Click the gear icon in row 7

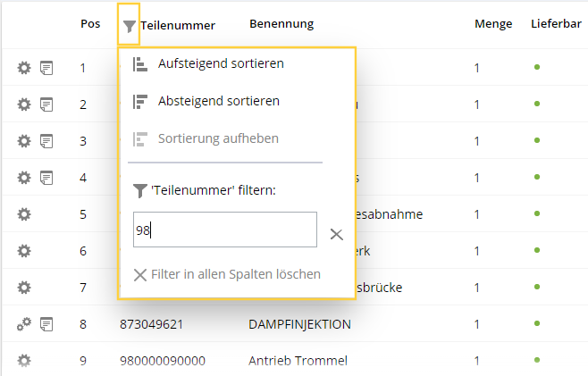24,288
